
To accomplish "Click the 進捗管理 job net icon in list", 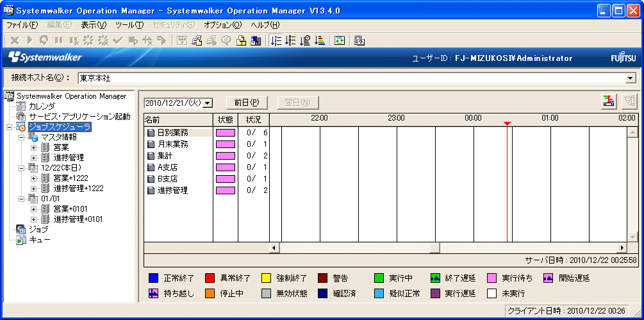I will 151,190.
